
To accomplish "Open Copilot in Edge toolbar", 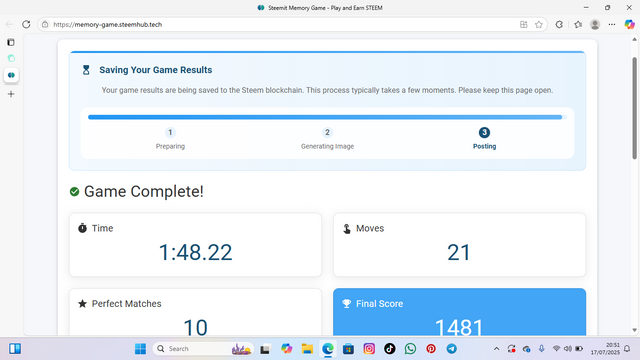I will (x=629, y=24).
